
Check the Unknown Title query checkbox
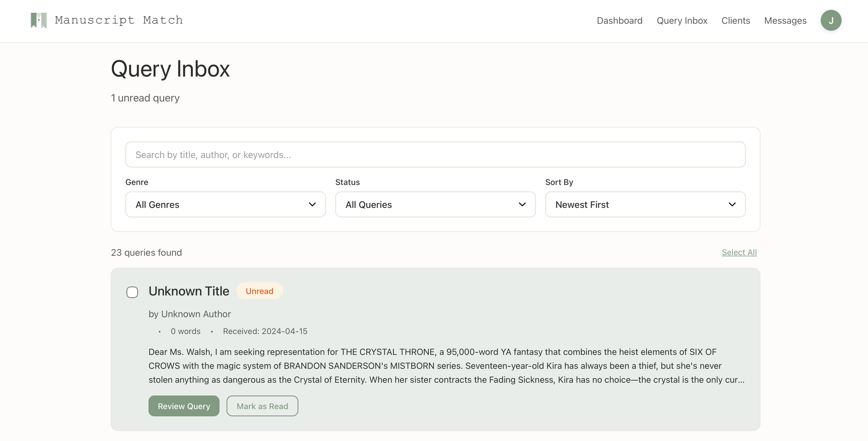pos(132,292)
